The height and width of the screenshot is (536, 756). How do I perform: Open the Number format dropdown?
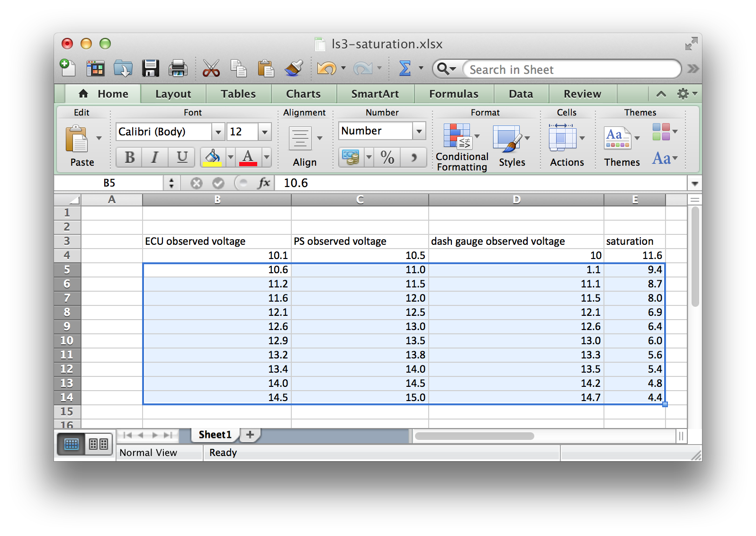(419, 131)
